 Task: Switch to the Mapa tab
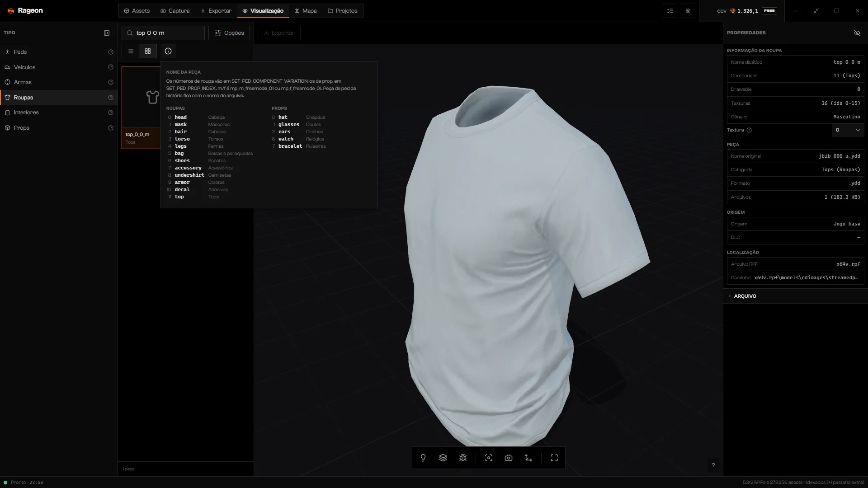tap(306, 11)
